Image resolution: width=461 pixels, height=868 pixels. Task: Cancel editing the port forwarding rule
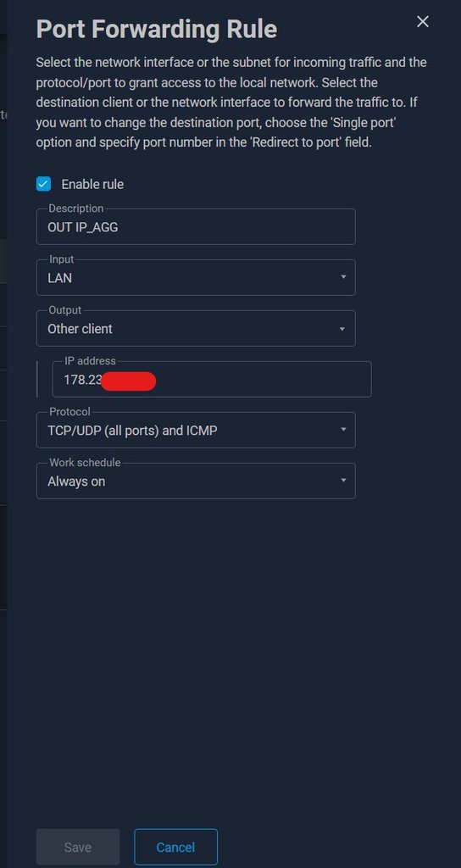coord(175,847)
